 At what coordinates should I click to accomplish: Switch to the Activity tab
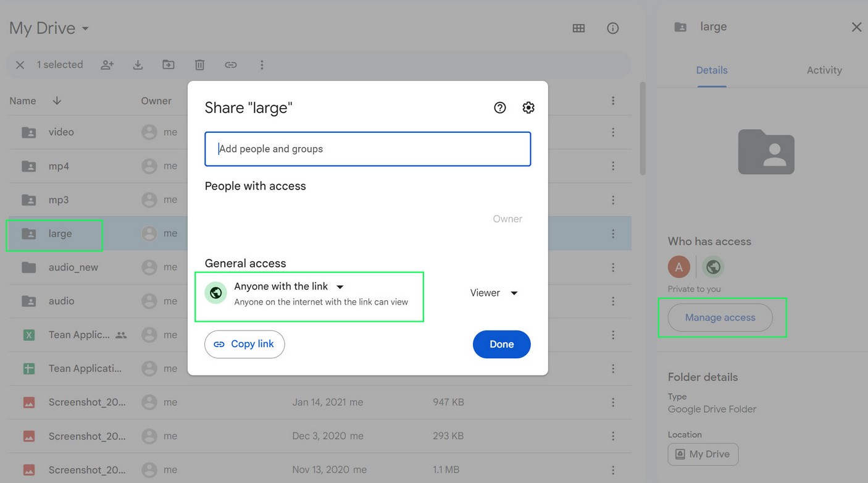(824, 70)
